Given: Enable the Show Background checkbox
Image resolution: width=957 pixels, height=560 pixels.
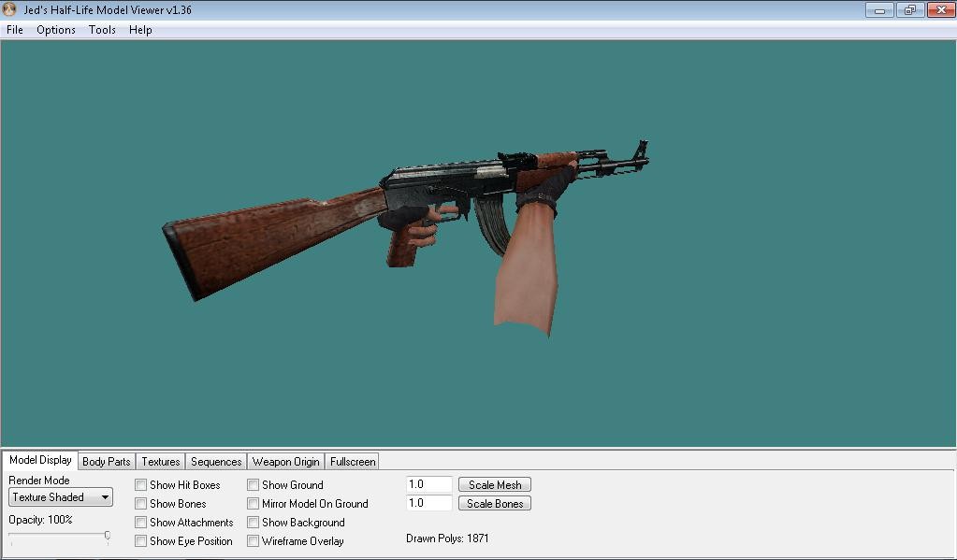Looking at the screenshot, I should click(254, 523).
